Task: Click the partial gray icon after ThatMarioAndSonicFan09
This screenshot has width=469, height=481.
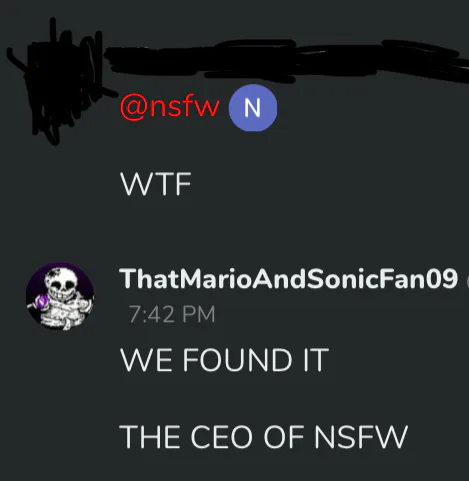Action: click(x=467, y=283)
